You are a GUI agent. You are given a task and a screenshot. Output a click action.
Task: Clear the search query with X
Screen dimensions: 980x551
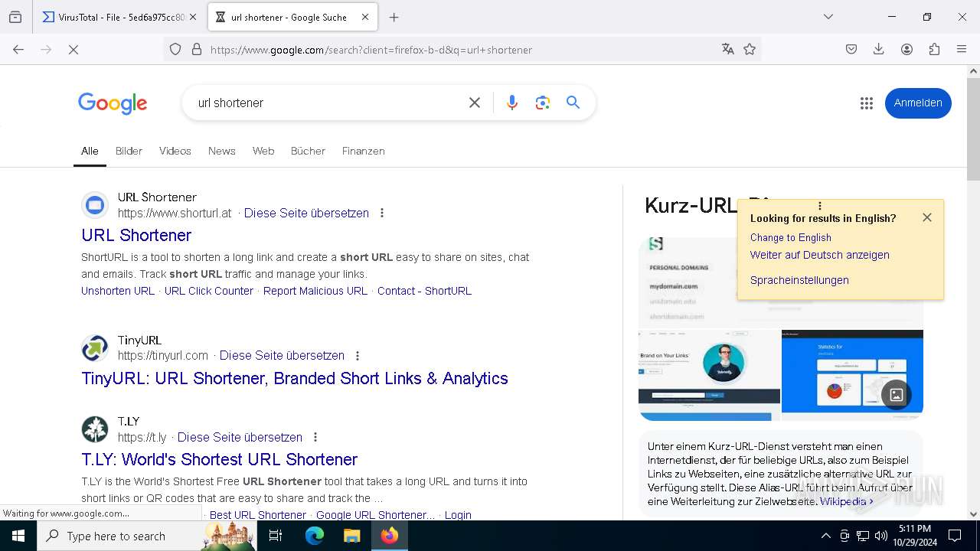coord(475,103)
